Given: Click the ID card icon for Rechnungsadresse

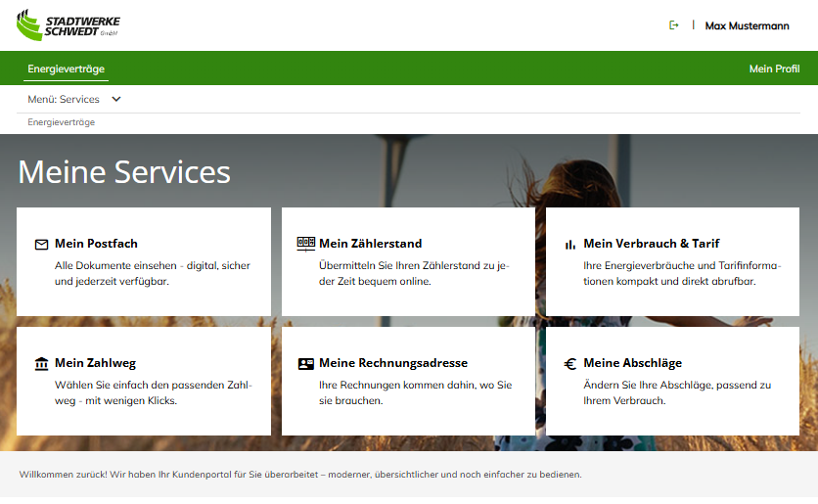Looking at the screenshot, I should (306, 364).
